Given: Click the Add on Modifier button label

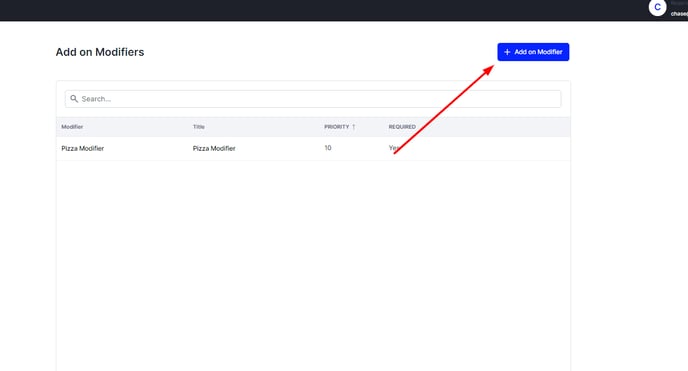Looking at the screenshot, I should point(538,52).
